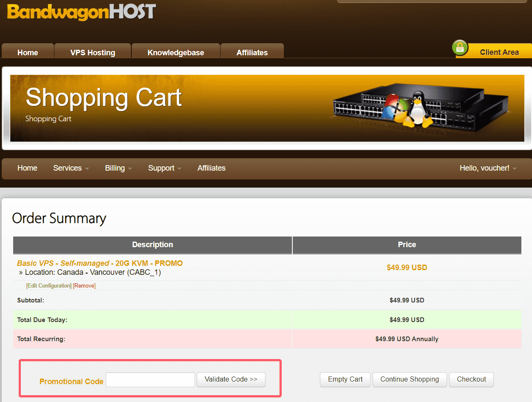Click the BandwagonHOST logo
Viewport: 532px width, 402px height.
pyautogui.click(x=82, y=12)
